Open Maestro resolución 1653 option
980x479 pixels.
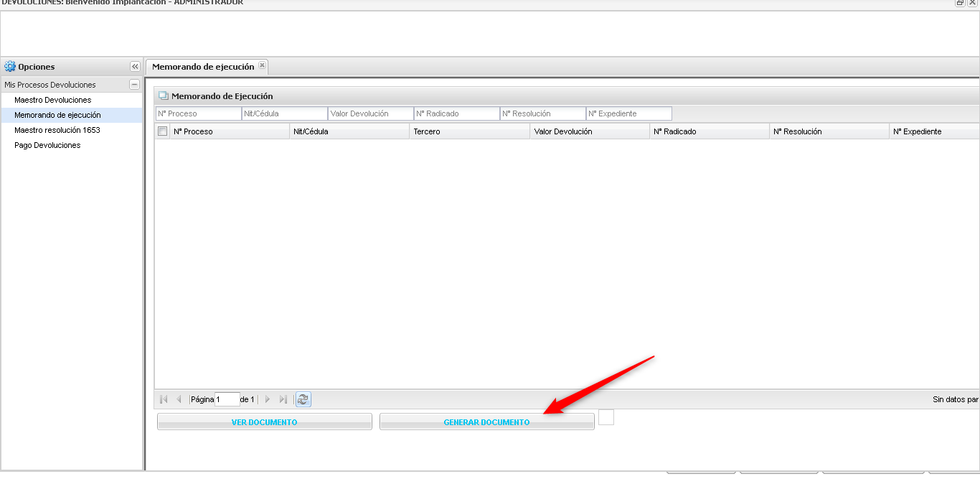[x=57, y=130]
